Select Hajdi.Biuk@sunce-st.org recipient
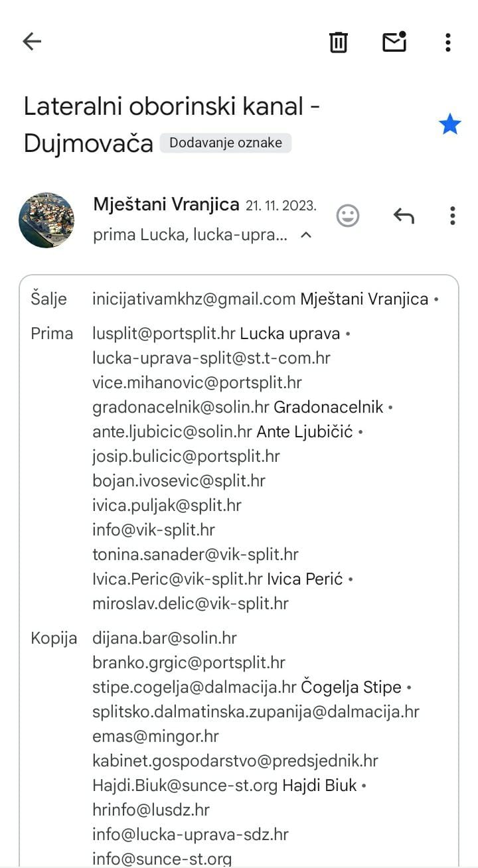This screenshot has width=478, height=868. point(185,786)
